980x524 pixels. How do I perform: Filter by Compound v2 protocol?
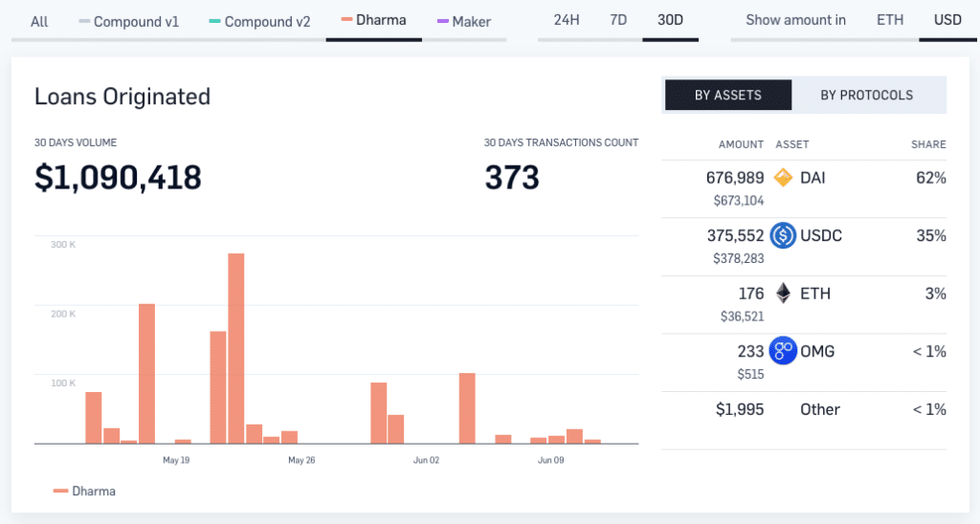pyautogui.click(x=259, y=21)
